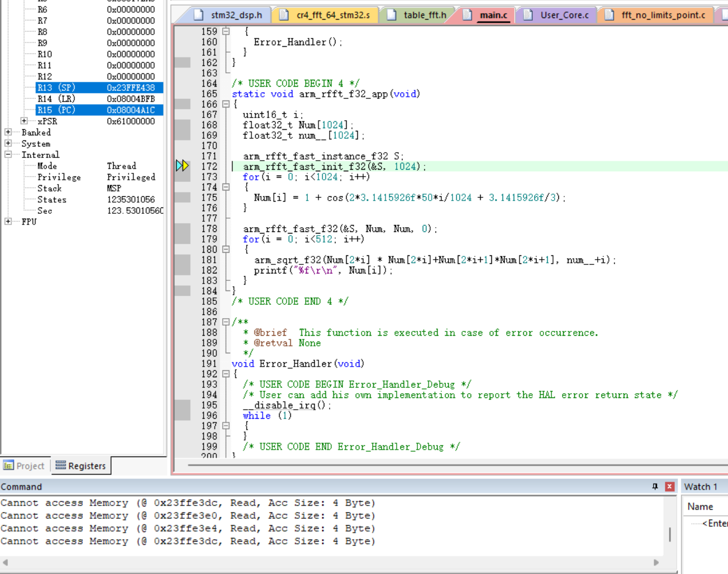Select the Mode row under Internal

(x=99, y=166)
